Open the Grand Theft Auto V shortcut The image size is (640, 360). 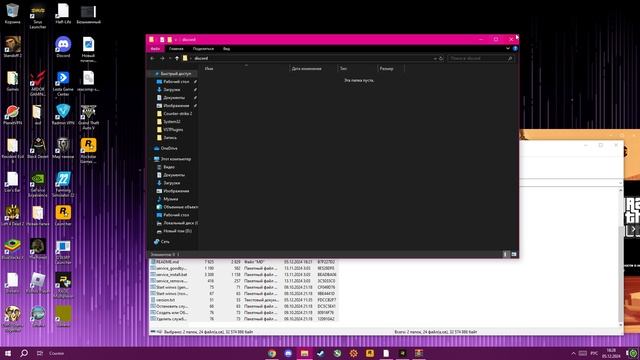point(88,117)
